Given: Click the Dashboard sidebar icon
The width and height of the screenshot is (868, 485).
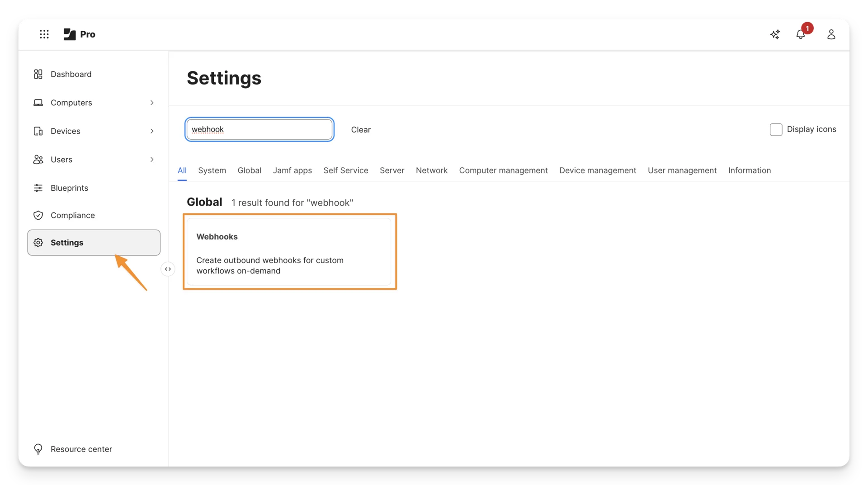Looking at the screenshot, I should pyautogui.click(x=38, y=74).
